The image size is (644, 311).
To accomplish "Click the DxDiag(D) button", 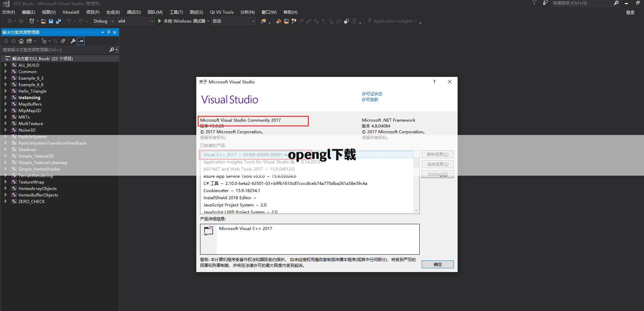I will [x=437, y=174].
